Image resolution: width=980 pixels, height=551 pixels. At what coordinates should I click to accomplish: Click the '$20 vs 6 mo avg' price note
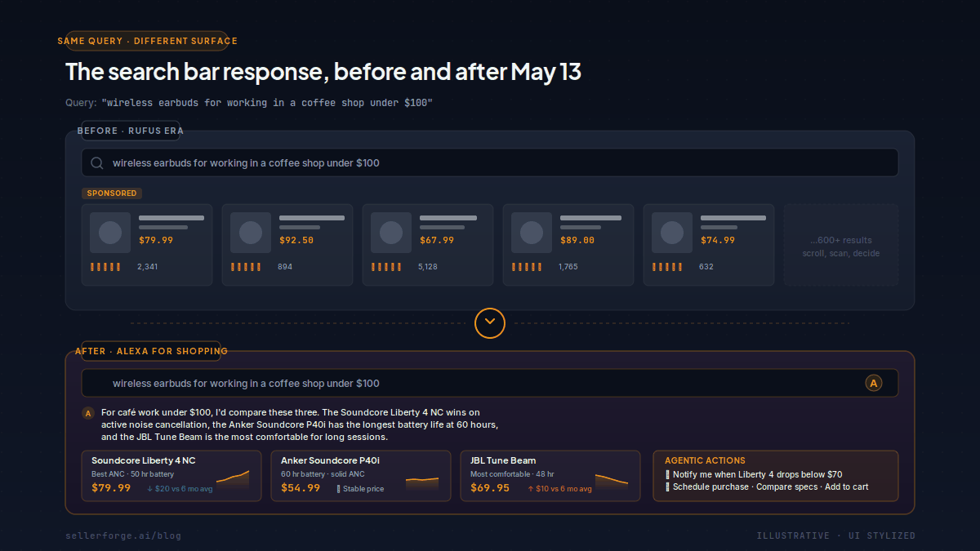180,489
